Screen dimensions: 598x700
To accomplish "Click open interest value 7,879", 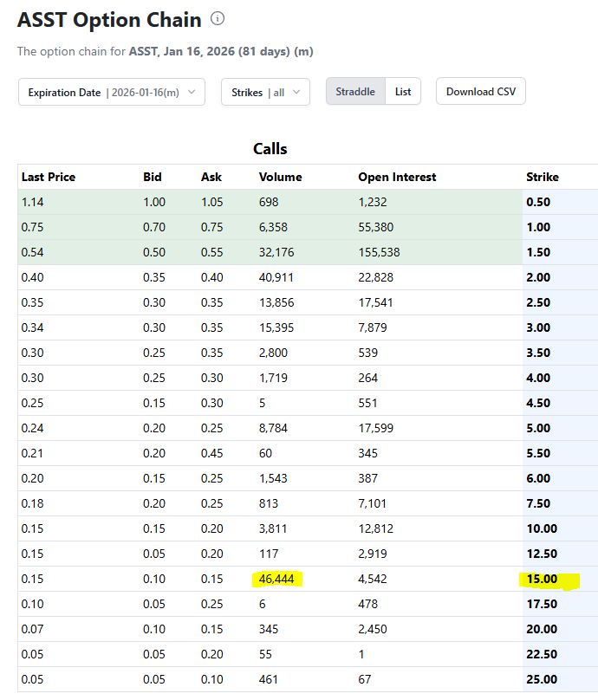I will pos(373,327).
